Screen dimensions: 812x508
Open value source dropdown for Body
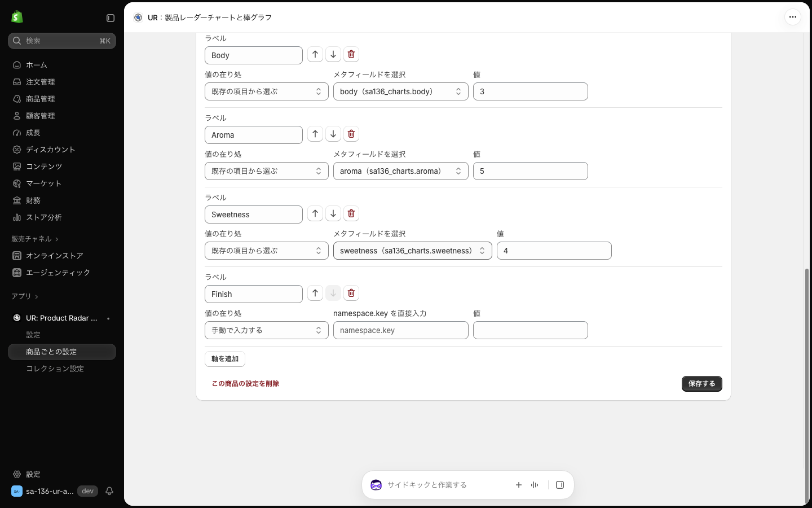tap(267, 91)
